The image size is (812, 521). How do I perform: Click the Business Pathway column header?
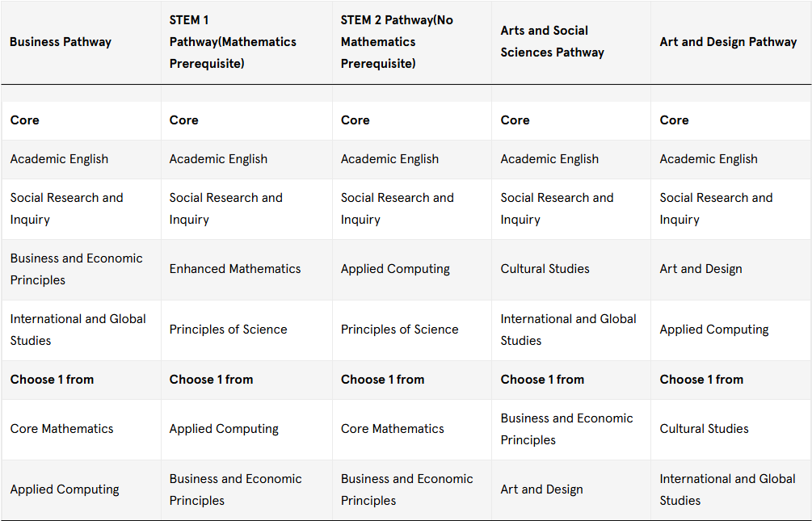61,42
